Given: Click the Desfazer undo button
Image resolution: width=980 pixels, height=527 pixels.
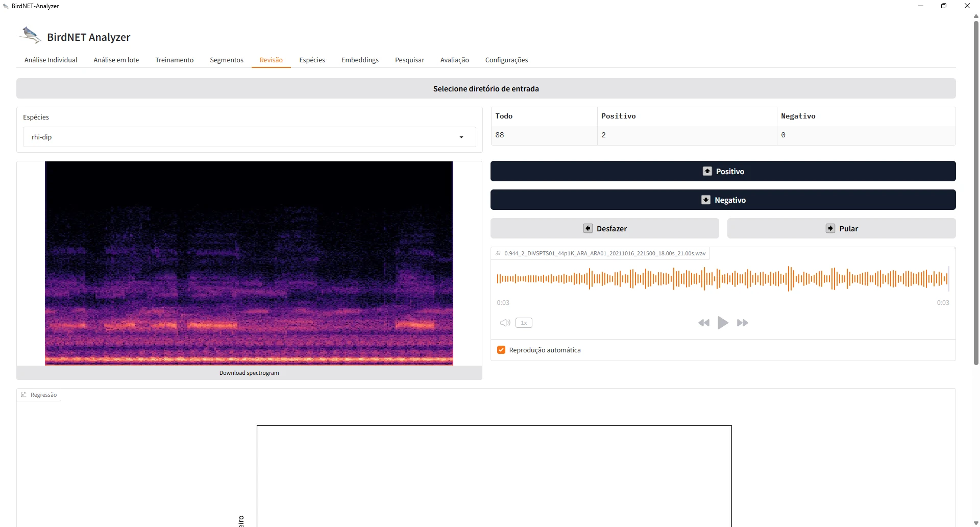Looking at the screenshot, I should point(605,228).
